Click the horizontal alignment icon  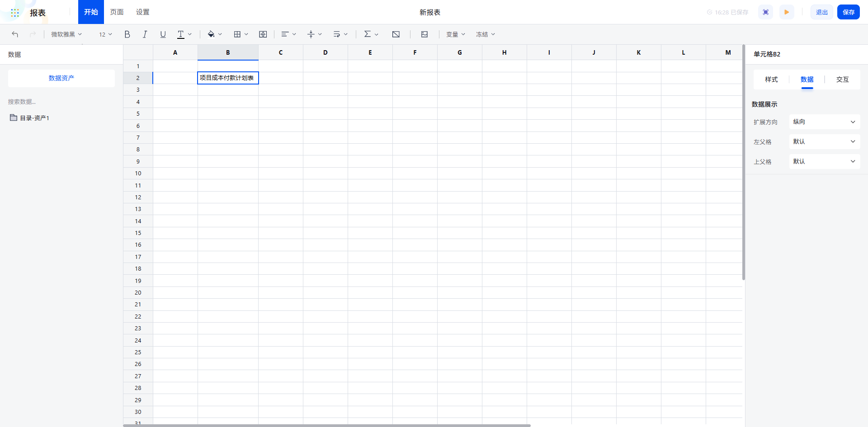click(285, 34)
